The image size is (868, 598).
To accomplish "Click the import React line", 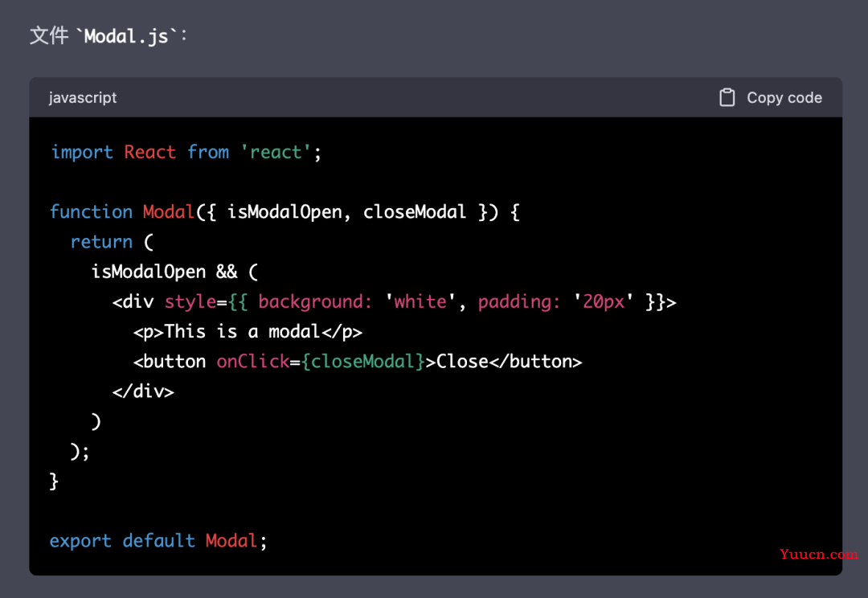I will 186,152.
